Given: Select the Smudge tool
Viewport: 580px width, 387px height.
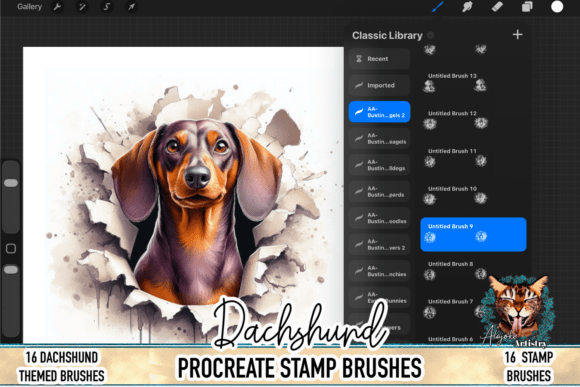Looking at the screenshot, I should [468, 7].
